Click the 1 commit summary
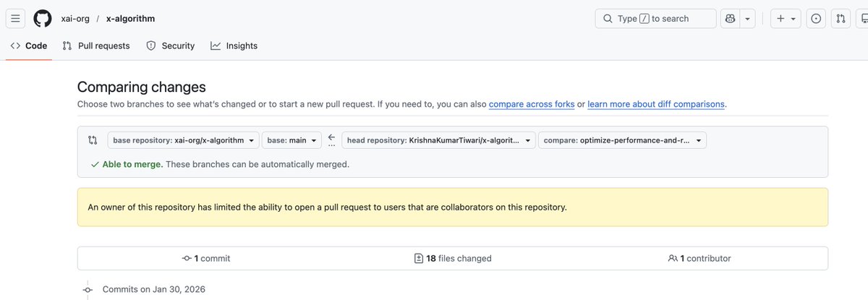The image size is (868, 300). [x=206, y=258]
